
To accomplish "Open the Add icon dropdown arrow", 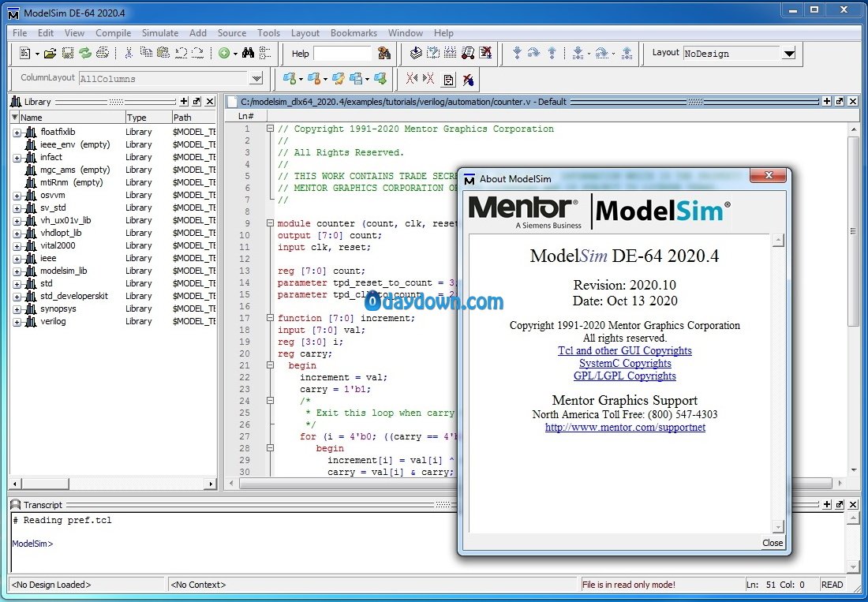I will pyautogui.click(x=235, y=54).
